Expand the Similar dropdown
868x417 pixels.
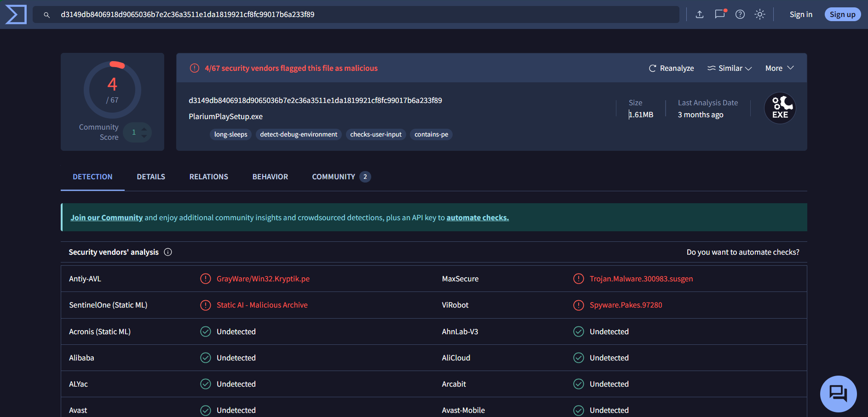coord(730,68)
